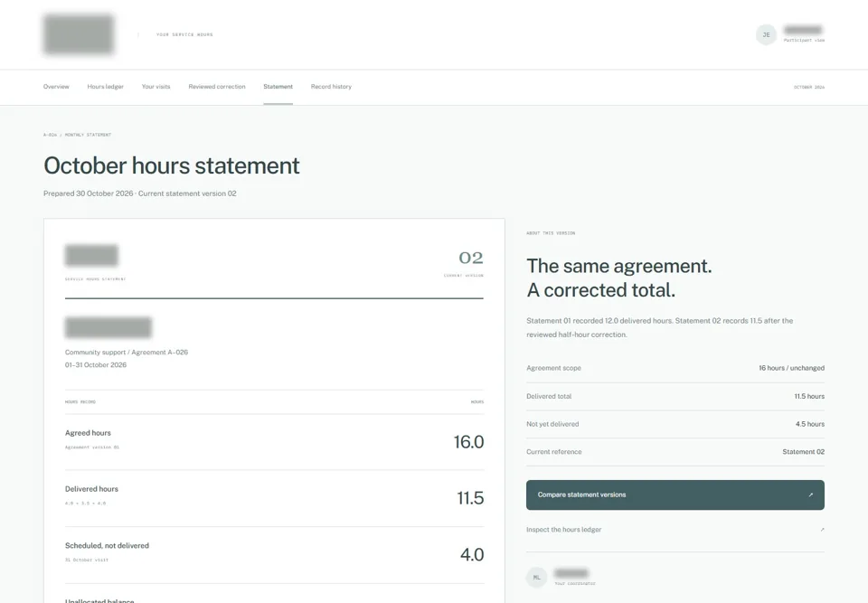The image size is (868, 603).
Task: Switch to the Overview tab
Action: pyautogui.click(x=56, y=87)
